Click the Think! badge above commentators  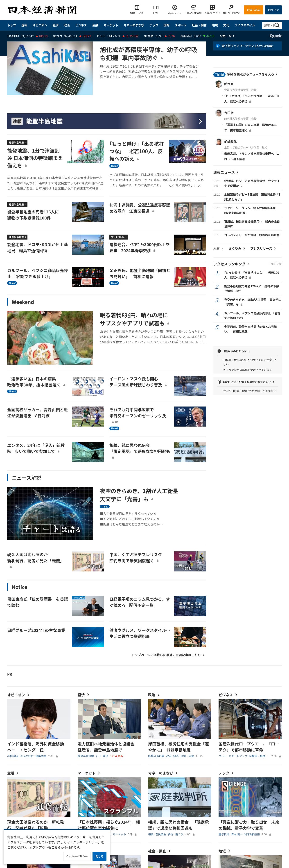(219, 74)
